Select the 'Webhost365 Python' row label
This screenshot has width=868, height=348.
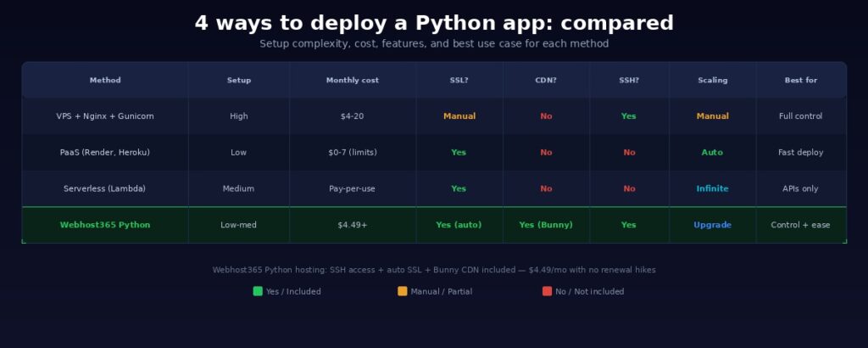tap(105, 225)
